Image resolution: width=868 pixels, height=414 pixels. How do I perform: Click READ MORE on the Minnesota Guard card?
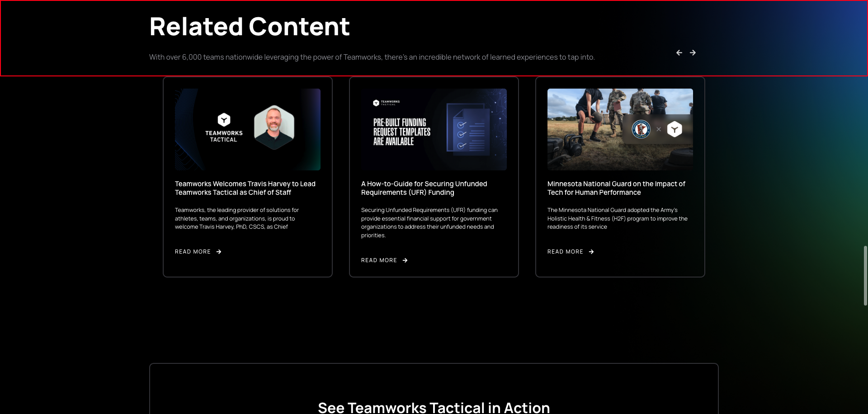coord(565,252)
